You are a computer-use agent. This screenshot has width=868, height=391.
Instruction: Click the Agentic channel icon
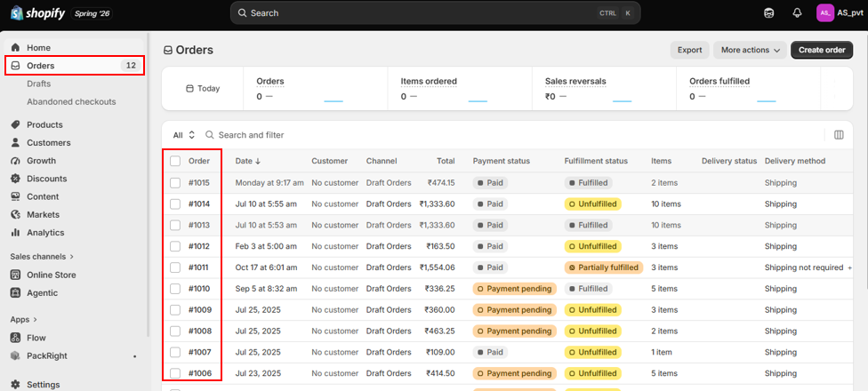[15, 292]
